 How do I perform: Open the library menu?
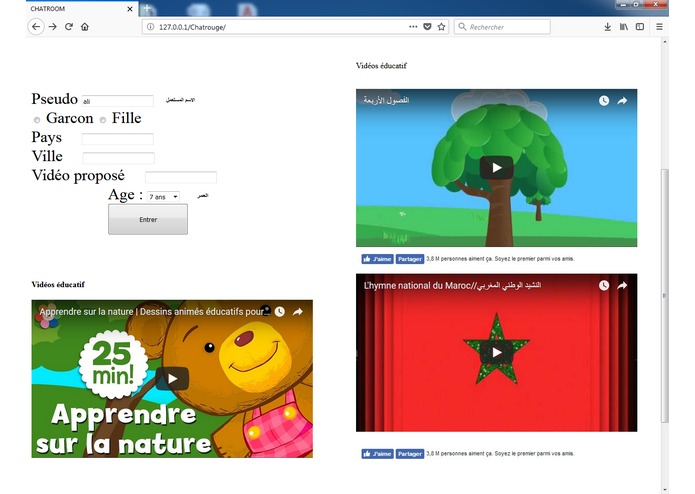tap(624, 27)
